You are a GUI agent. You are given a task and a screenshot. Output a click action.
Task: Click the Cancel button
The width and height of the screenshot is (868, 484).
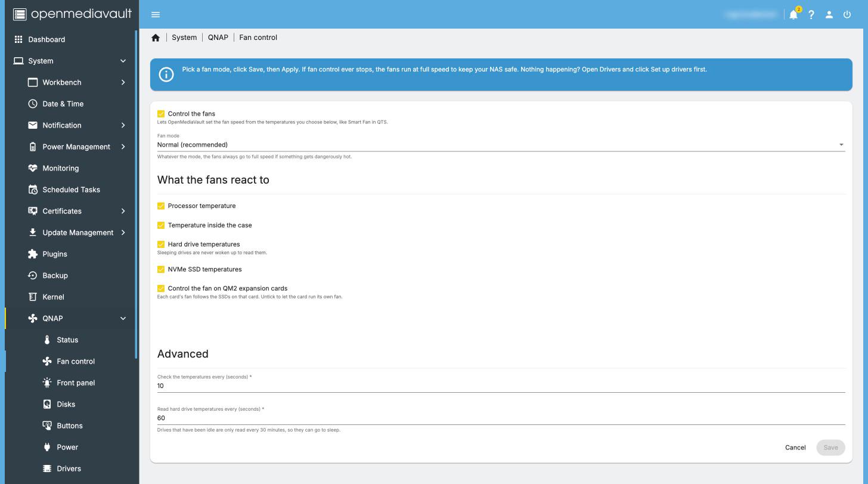pos(795,448)
